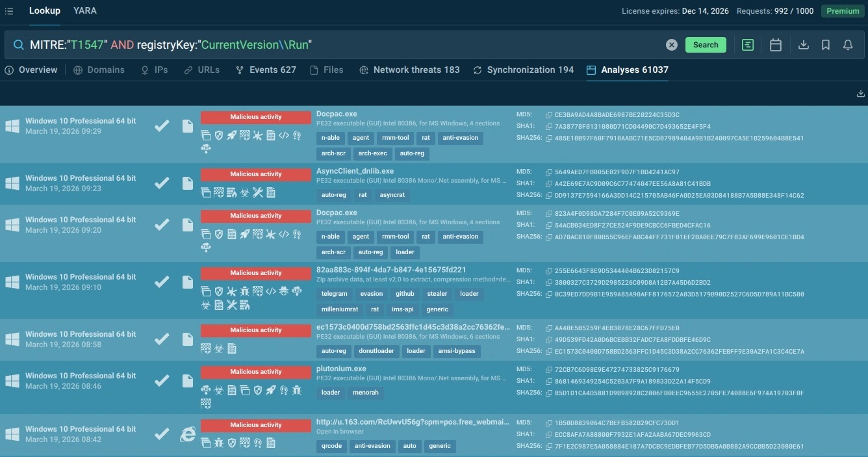Open the hamburger list menu beside Lookup
868x457 pixels.
(x=9, y=11)
